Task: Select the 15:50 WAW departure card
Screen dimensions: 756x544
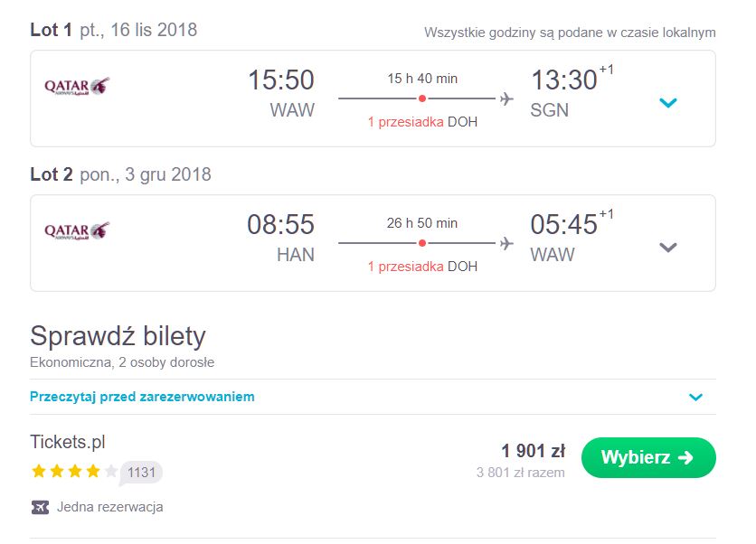Action: (x=373, y=98)
